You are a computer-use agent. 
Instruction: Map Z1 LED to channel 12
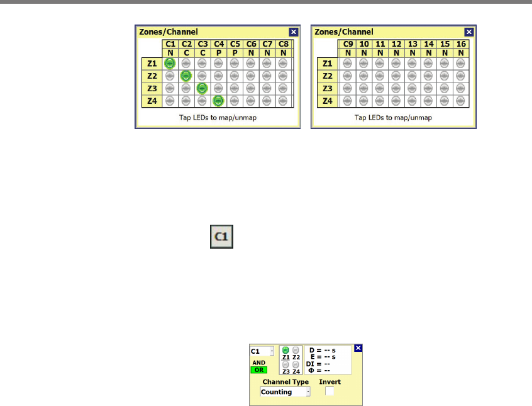coord(396,63)
